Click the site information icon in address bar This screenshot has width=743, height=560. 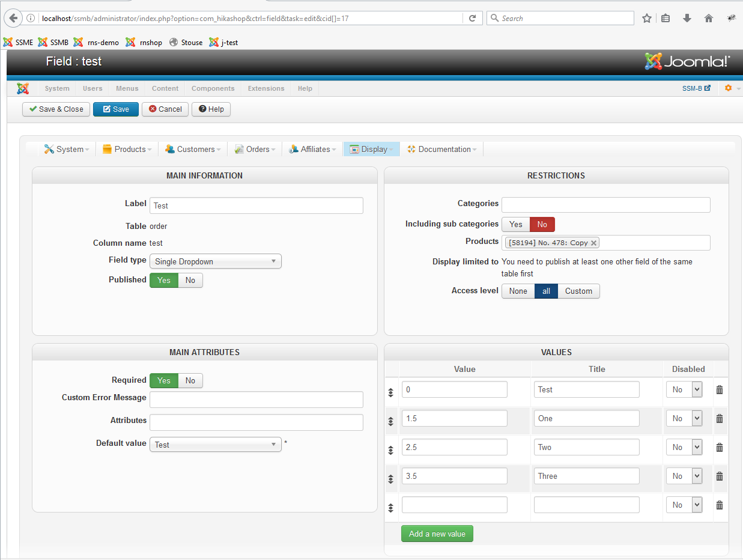pos(31,18)
